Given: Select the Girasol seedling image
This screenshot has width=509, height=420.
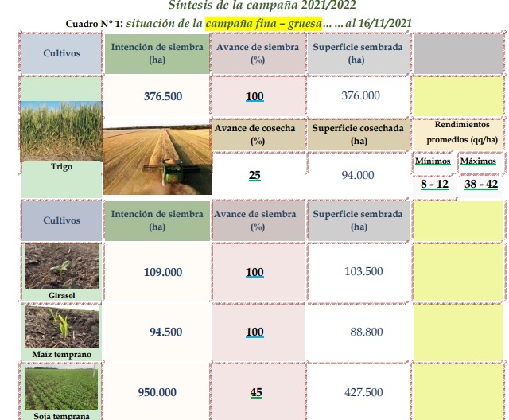Looking at the screenshot, I should pos(61,266).
